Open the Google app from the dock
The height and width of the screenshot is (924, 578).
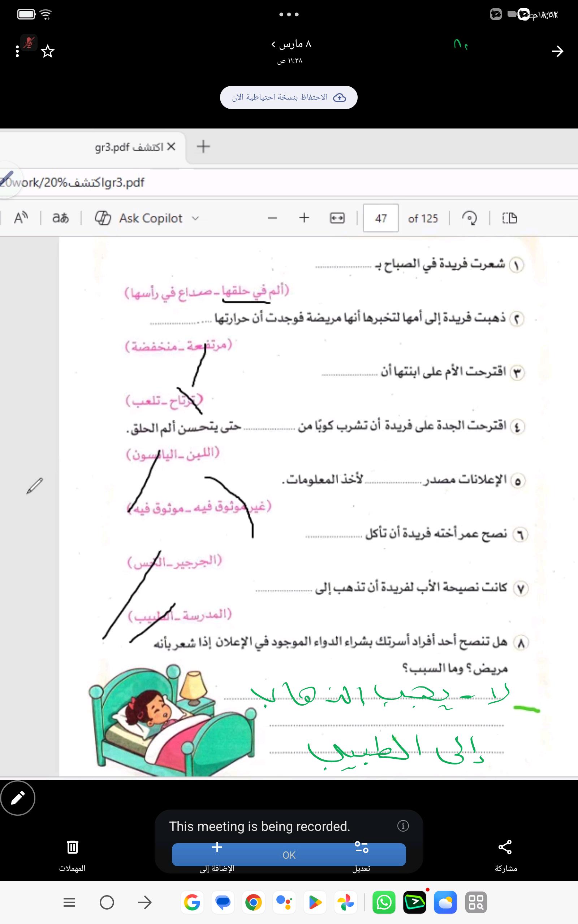(192, 902)
